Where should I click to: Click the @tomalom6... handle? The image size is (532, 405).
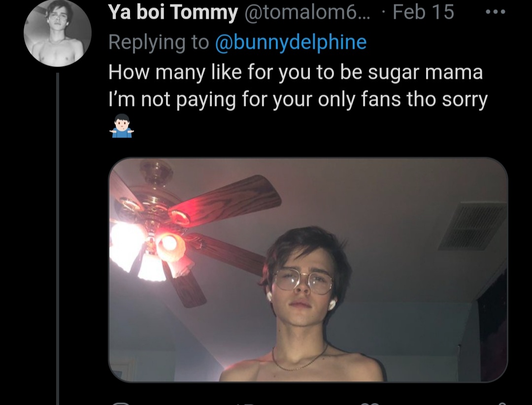(x=307, y=12)
